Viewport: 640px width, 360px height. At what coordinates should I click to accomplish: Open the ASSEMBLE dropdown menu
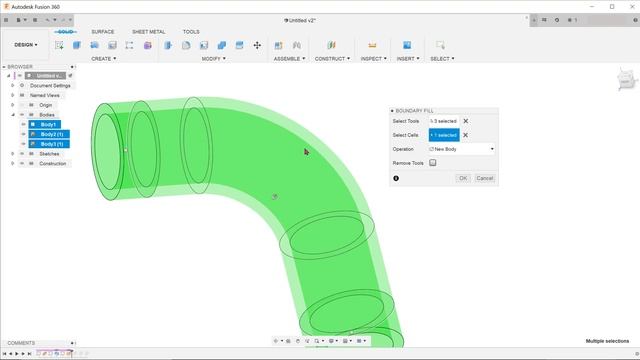[289, 59]
